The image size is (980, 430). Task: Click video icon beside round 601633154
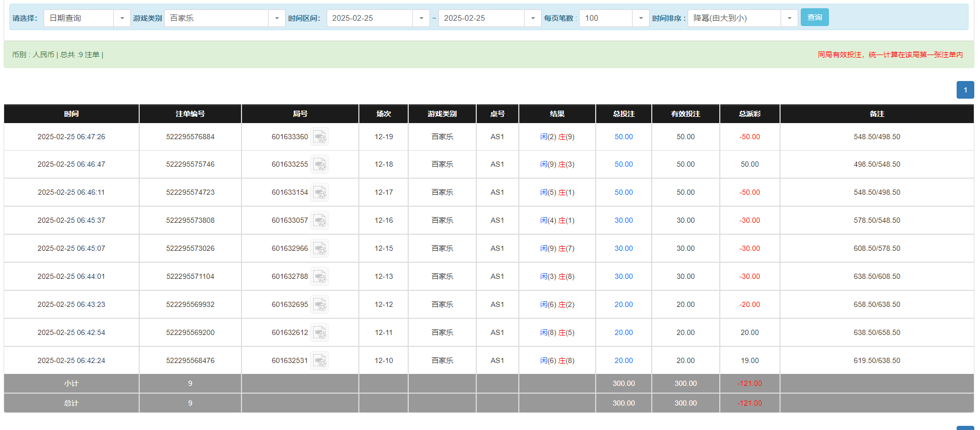coord(319,193)
